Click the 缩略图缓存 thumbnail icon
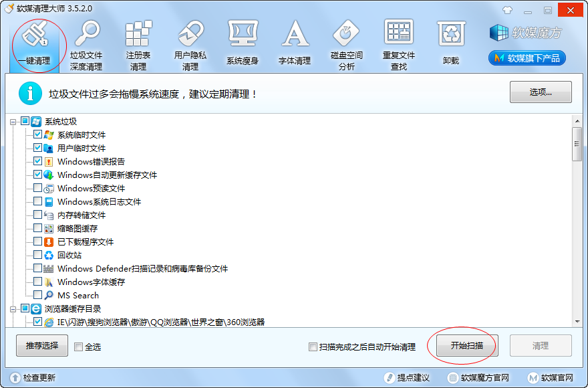Viewport: 588px width, 388px height. click(49, 229)
